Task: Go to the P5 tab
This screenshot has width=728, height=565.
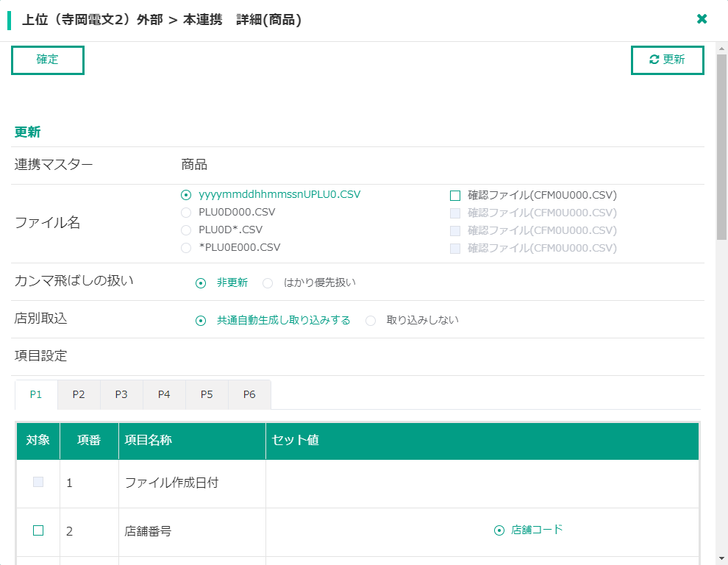Action: (x=207, y=394)
